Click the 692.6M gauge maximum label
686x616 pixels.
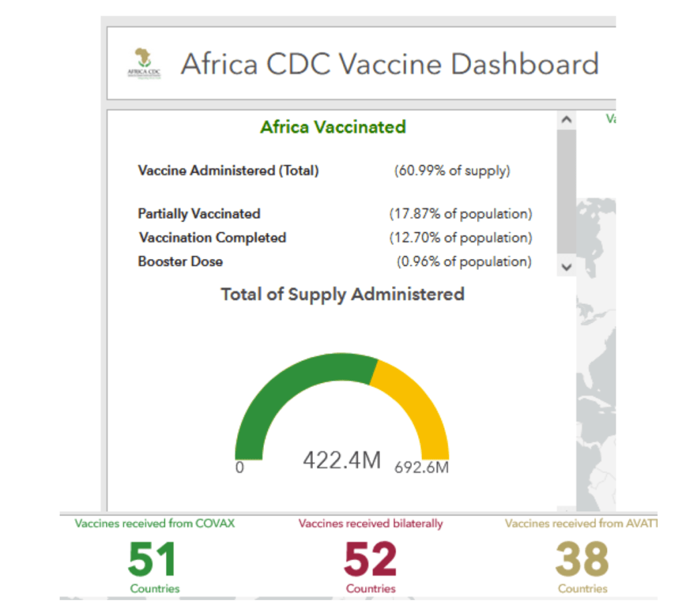(x=421, y=467)
